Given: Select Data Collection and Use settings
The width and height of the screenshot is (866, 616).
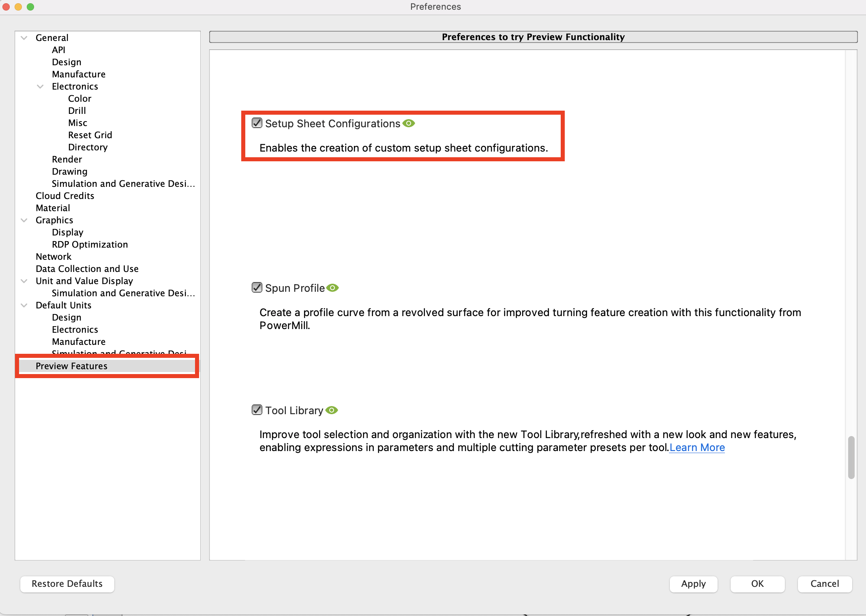Looking at the screenshot, I should pyautogui.click(x=87, y=268).
